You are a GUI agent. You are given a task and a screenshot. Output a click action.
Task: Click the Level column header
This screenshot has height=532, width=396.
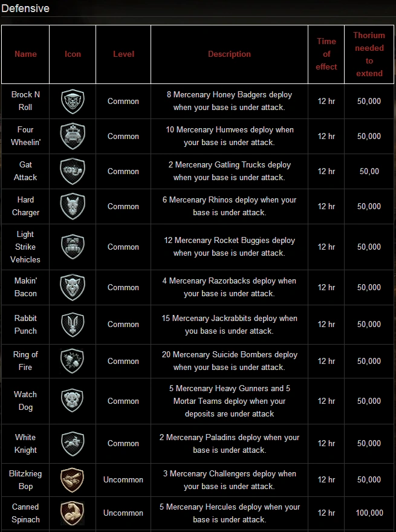coord(123,54)
